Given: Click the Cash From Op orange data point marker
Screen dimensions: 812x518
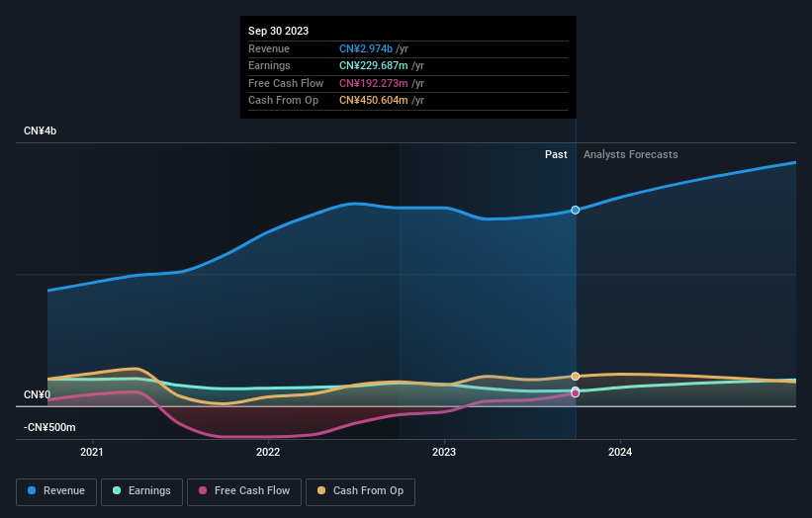Looking at the screenshot, I should tap(576, 377).
